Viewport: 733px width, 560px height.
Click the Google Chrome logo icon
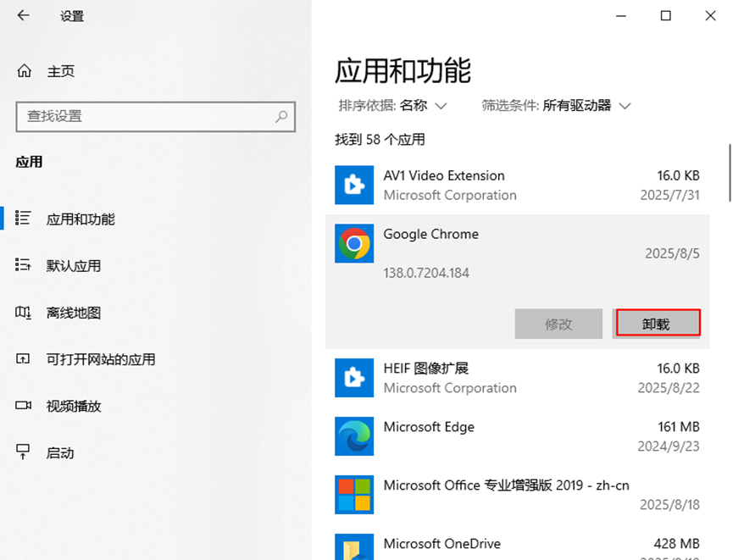pos(354,243)
